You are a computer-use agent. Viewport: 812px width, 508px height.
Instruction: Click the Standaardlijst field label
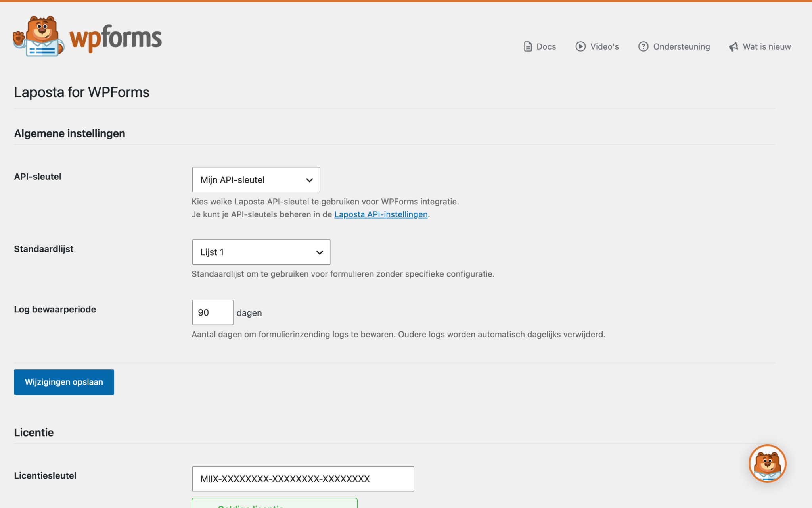[44, 249]
